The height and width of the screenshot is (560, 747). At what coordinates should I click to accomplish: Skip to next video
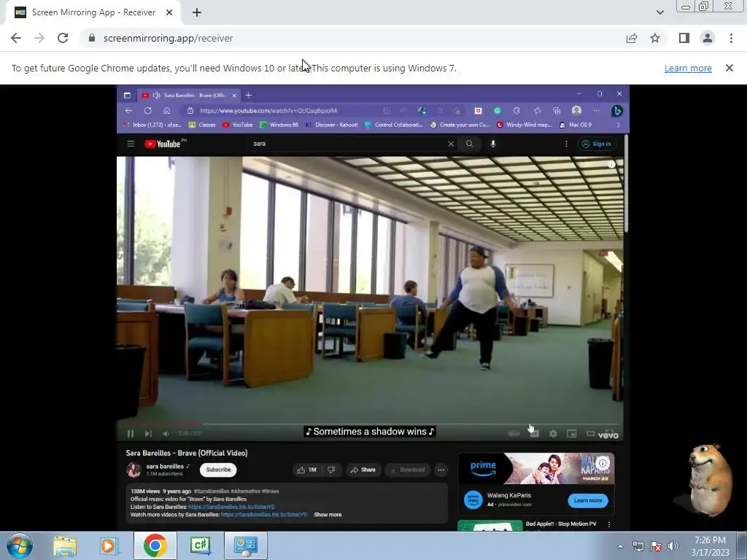[148, 433]
